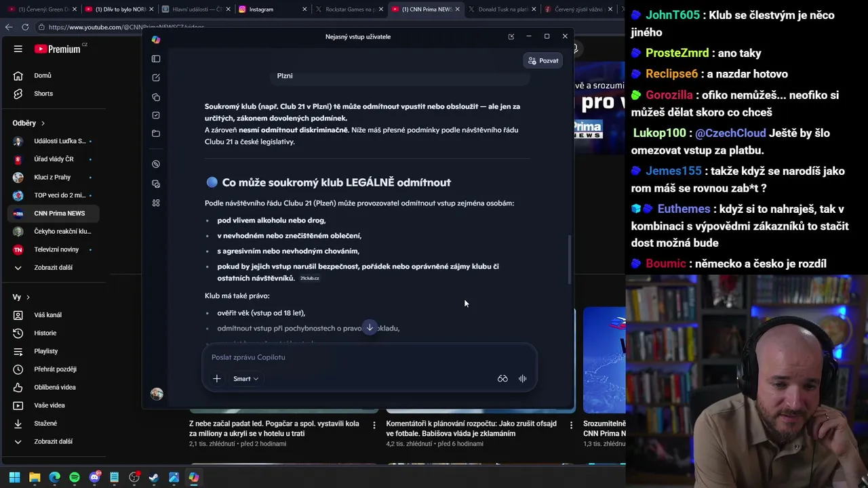Open Televizní noviny subscription channel
Viewport: 868px width, 488px height.
click(x=53, y=249)
